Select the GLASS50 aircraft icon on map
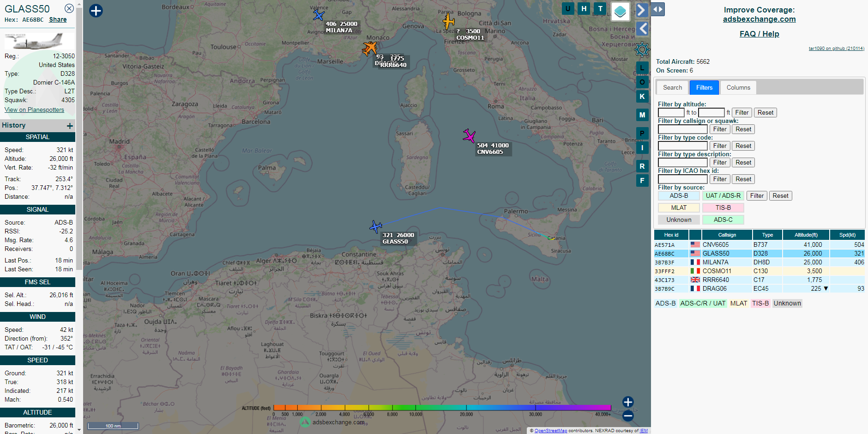 376,226
